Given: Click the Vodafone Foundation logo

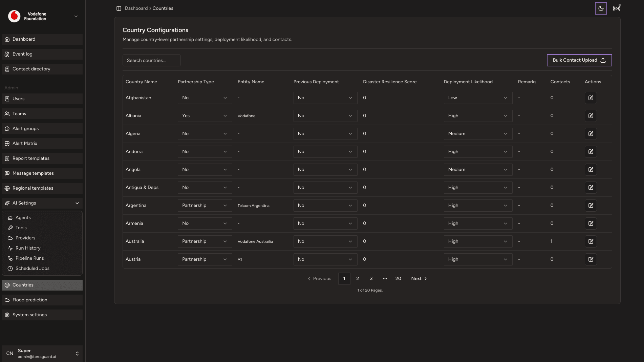Looking at the screenshot, I should 14,16.
